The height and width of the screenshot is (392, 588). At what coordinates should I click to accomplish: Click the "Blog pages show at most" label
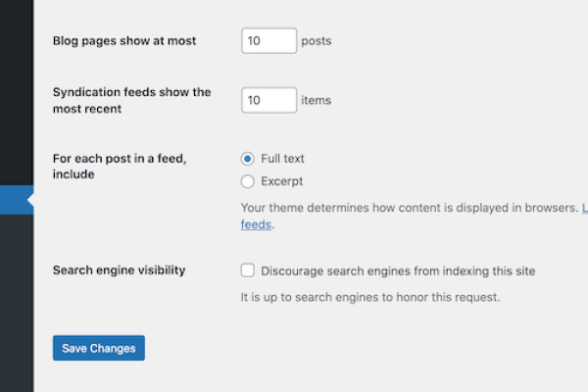pyautogui.click(x=124, y=41)
